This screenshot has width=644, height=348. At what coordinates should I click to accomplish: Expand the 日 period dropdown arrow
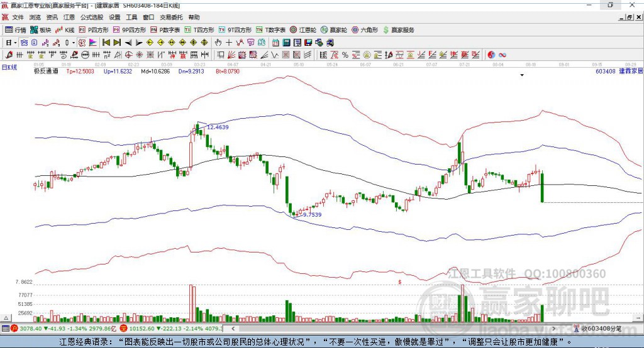(15, 43)
